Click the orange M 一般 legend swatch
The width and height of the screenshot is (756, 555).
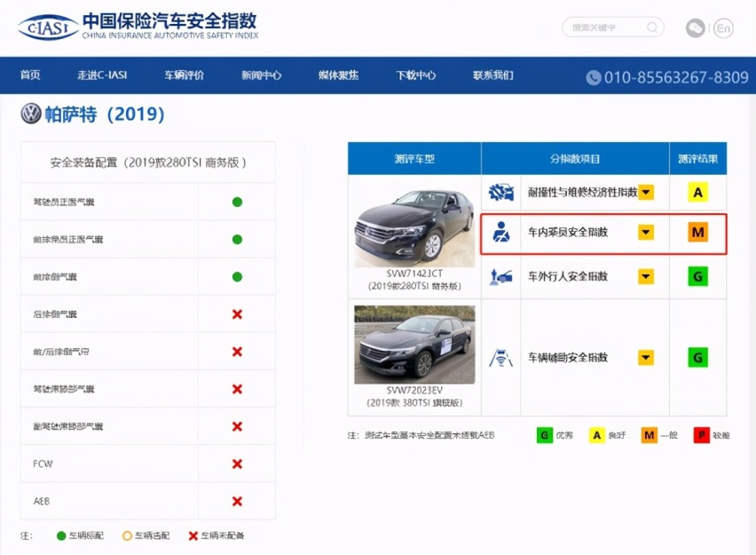(650, 435)
